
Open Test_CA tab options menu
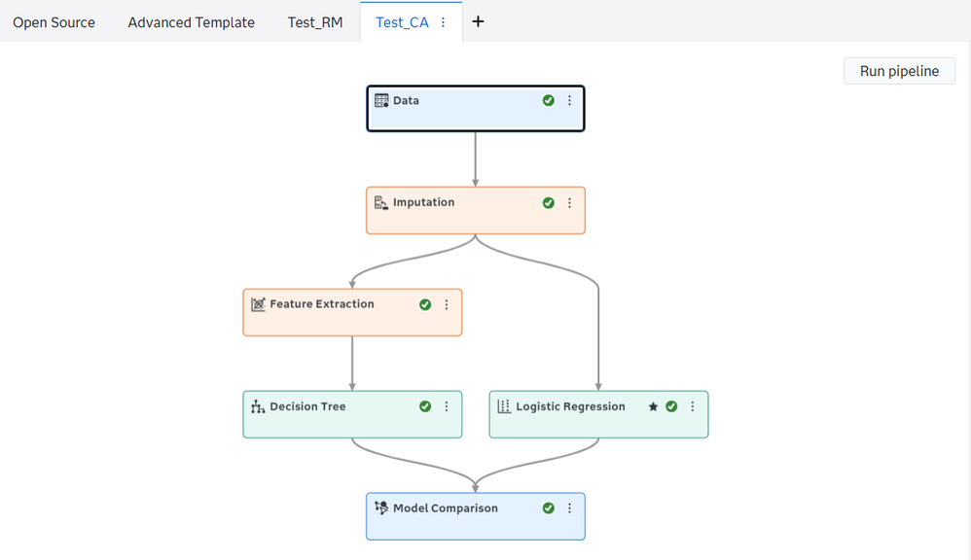tap(443, 22)
